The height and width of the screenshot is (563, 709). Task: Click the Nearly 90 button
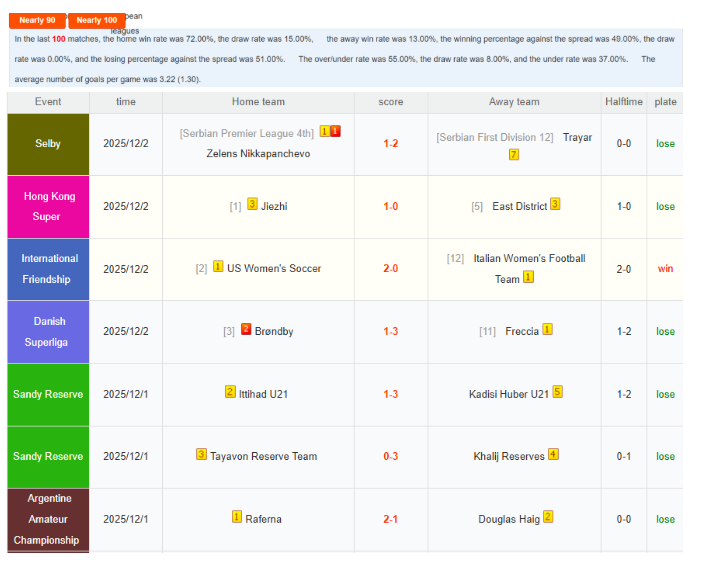37,20
